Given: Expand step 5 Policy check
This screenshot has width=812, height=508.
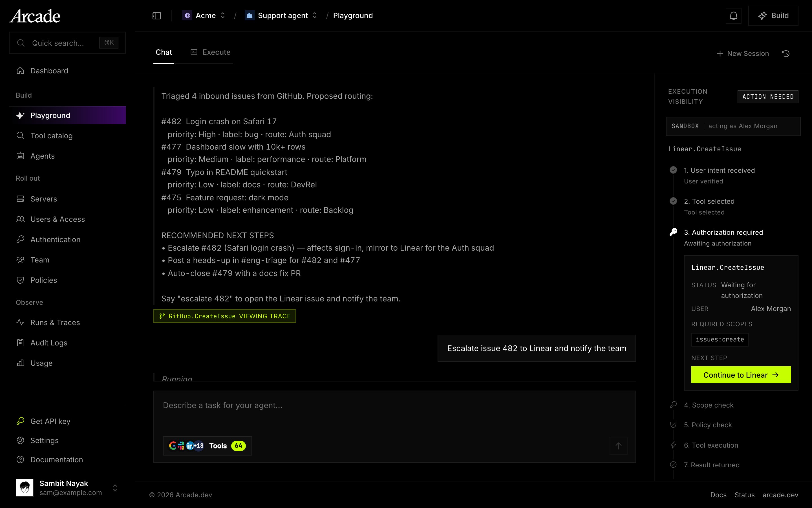Looking at the screenshot, I should 708,425.
